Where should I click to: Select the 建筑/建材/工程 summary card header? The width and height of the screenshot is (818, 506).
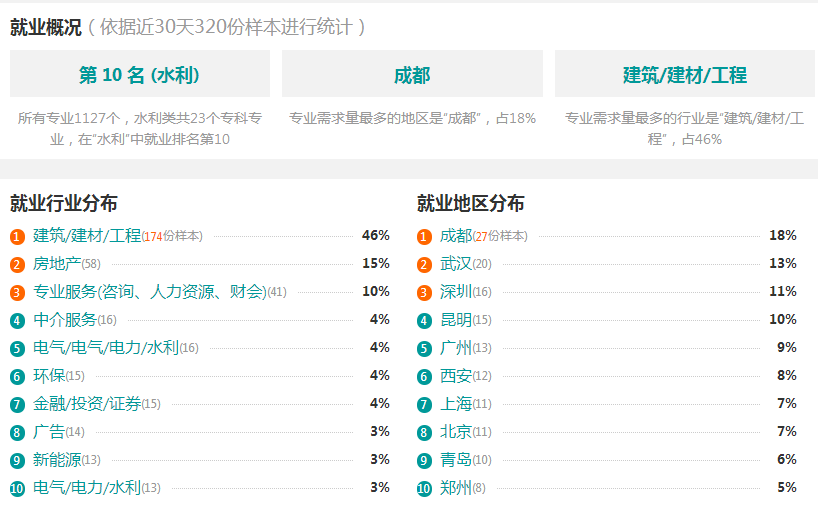coord(684,74)
